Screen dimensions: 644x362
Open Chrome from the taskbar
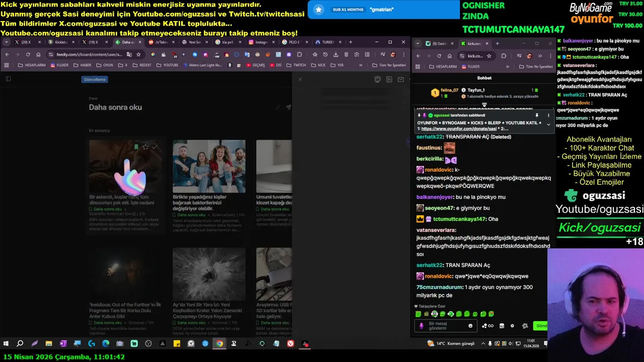pyautogui.click(x=219, y=344)
